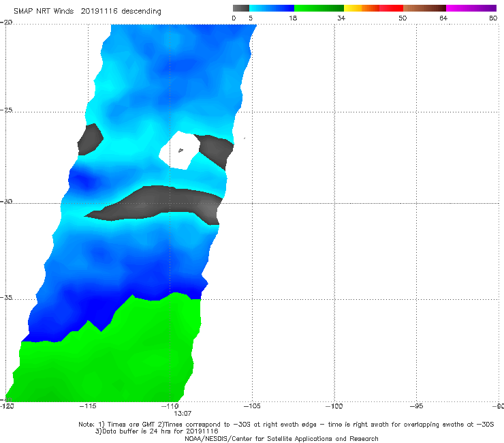
Task: Select the brown 50-64 color bar segment
Action: click(424, 8)
